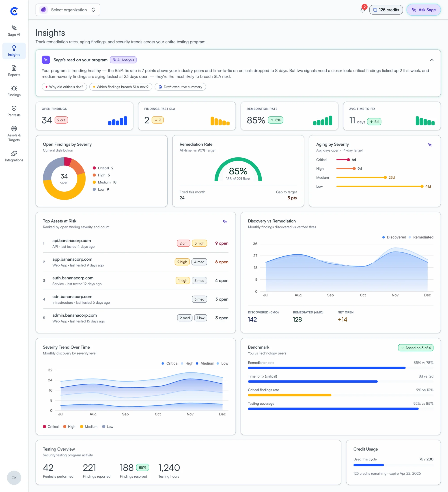Click the severity donut chart center

(x=64, y=179)
